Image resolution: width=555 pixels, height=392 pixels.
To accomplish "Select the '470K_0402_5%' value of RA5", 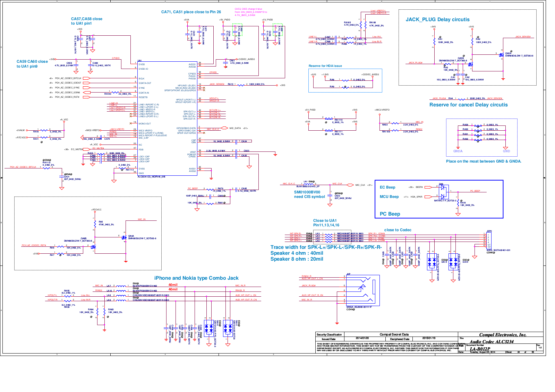I will coord(106,225).
